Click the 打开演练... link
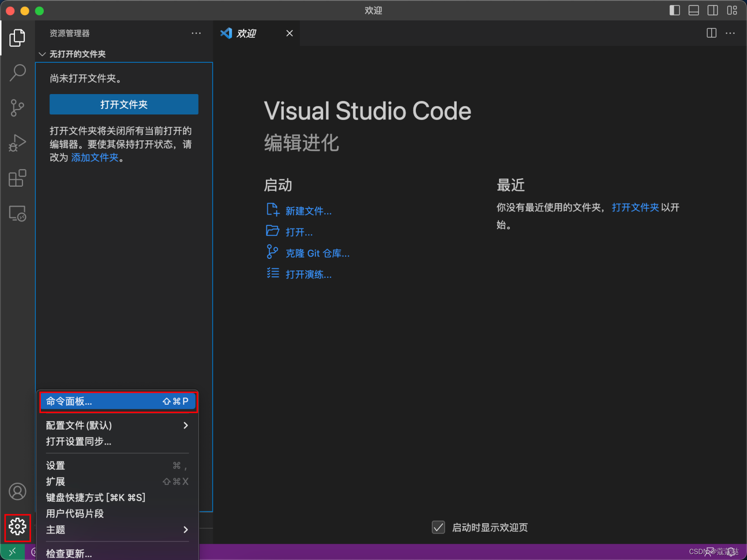 coord(309,274)
